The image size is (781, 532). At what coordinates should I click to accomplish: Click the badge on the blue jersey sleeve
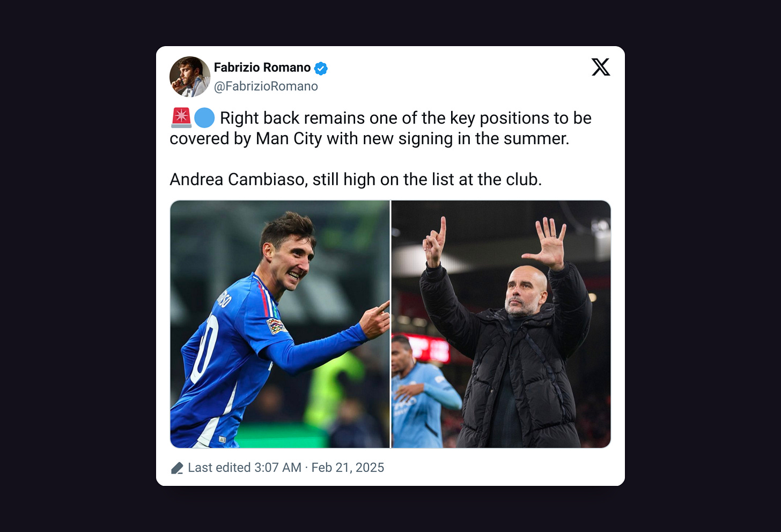coord(276,326)
